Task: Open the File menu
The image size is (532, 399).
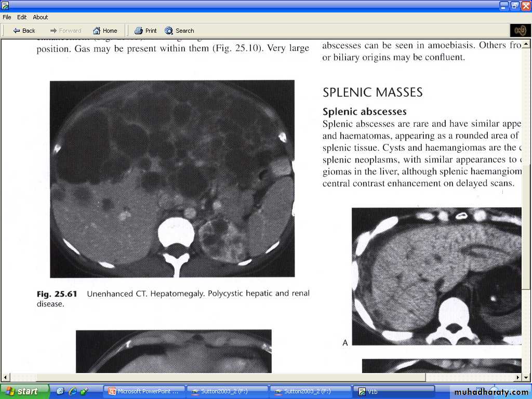Action: click(x=7, y=17)
